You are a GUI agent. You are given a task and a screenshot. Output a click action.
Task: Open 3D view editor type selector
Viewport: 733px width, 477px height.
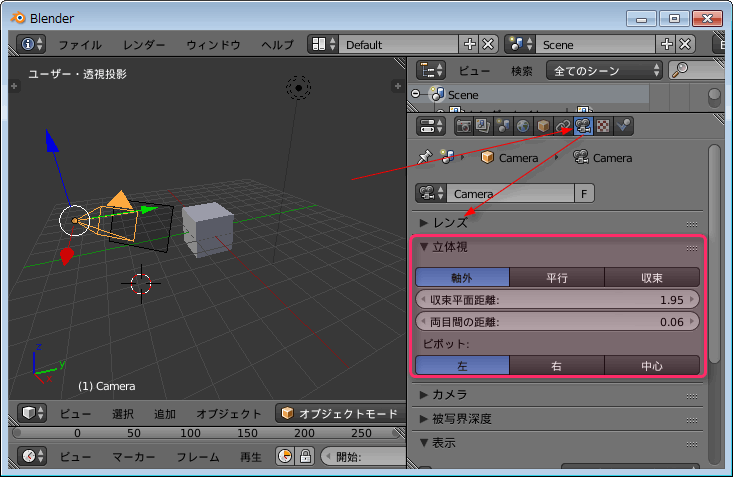pyautogui.click(x=32, y=413)
